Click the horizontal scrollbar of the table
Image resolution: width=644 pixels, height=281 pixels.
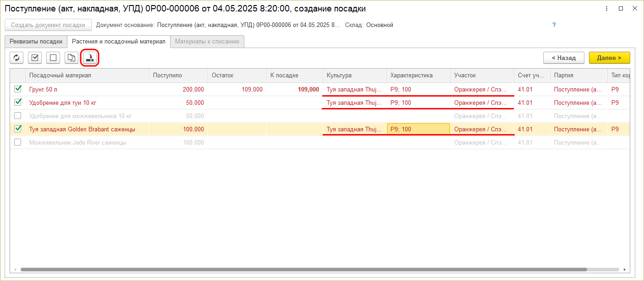(303, 270)
